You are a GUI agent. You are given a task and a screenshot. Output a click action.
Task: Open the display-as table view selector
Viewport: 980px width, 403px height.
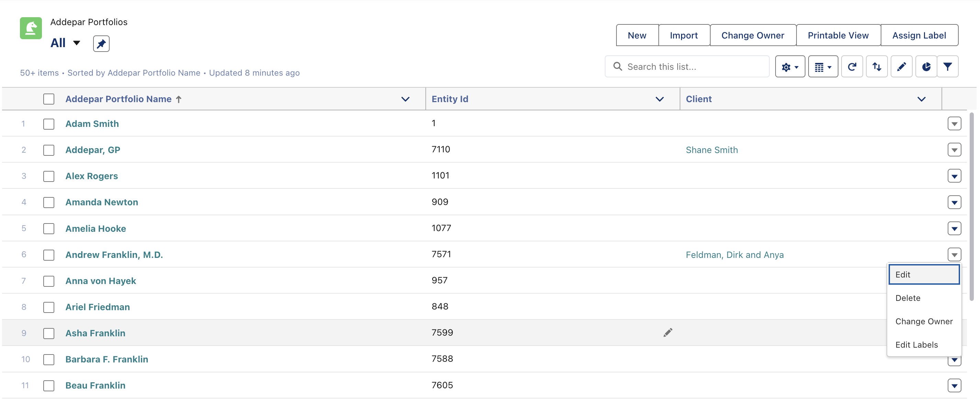pos(823,67)
